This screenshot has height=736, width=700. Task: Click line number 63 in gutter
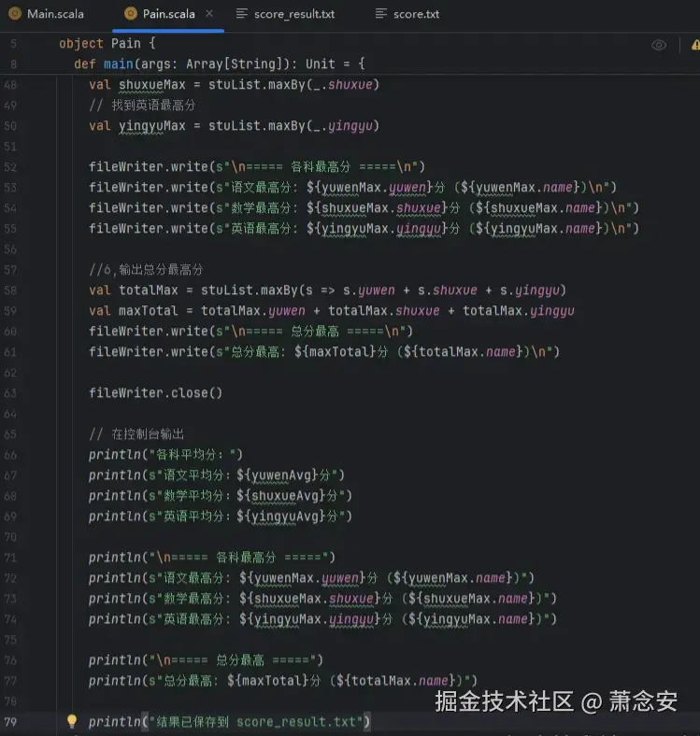pyautogui.click(x=10, y=393)
